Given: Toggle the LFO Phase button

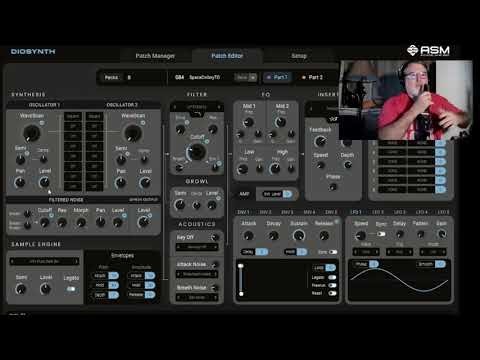Looking at the screenshot, I should [x=367, y=264].
